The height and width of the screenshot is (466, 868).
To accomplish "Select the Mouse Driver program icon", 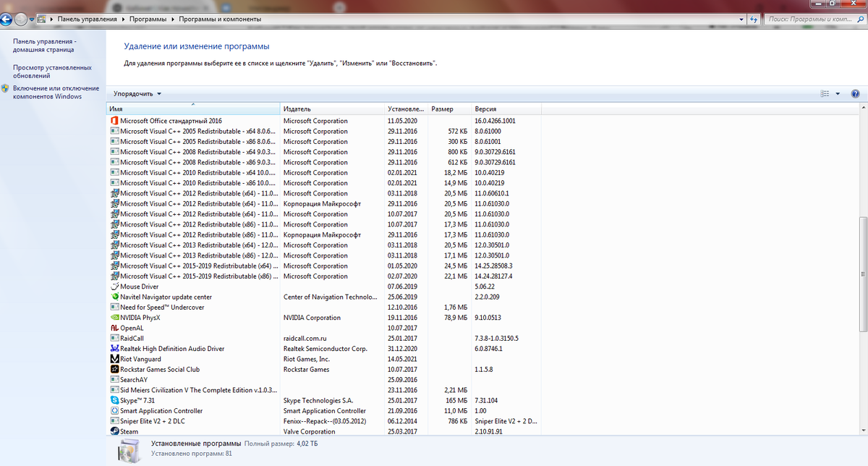I will 114,287.
